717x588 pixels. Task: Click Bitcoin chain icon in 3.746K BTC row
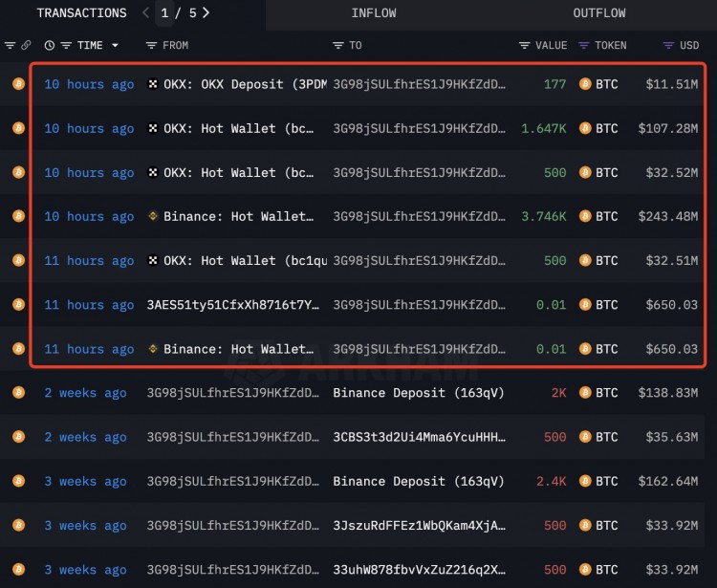(18, 216)
